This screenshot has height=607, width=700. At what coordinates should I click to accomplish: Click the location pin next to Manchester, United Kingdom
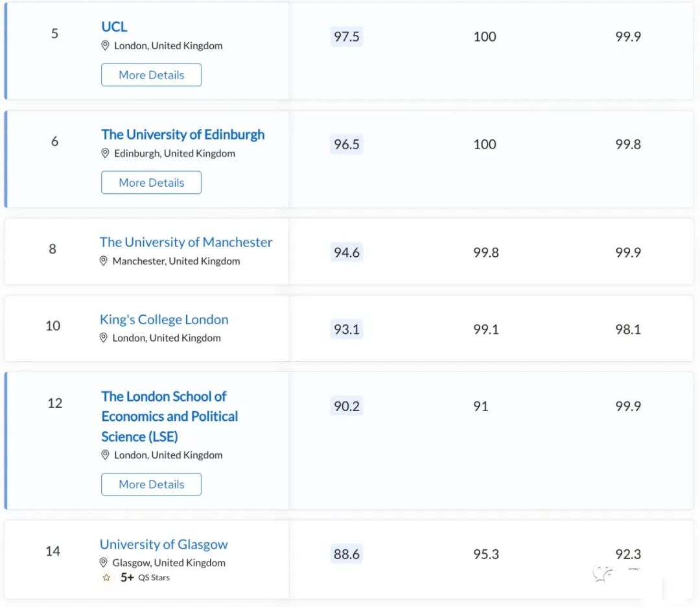pos(103,261)
